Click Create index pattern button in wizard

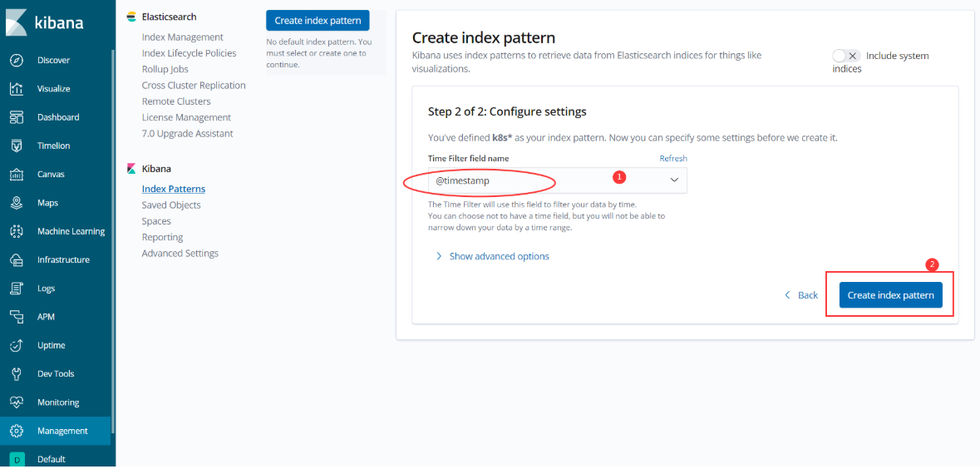point(890,295)
